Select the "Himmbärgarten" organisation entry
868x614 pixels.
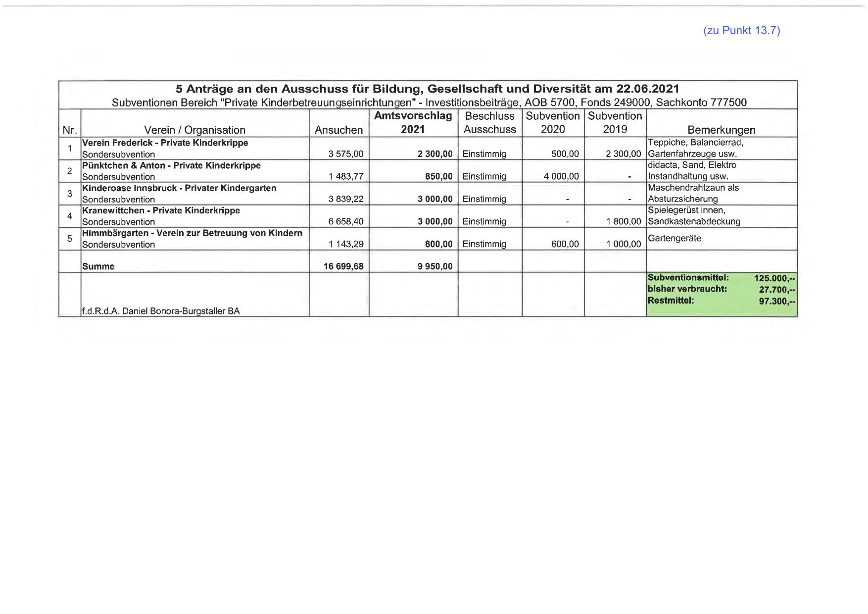(192, 233)
